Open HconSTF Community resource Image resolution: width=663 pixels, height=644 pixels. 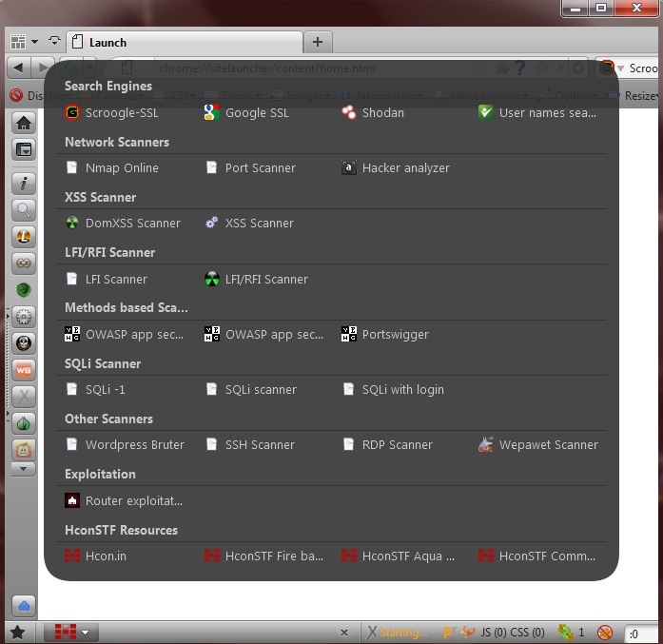tap(537, 556)
